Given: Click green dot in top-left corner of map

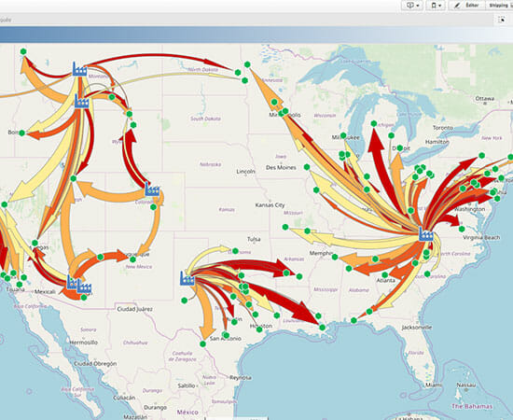Looking at the screenshot, I should [x=23, y=51].
